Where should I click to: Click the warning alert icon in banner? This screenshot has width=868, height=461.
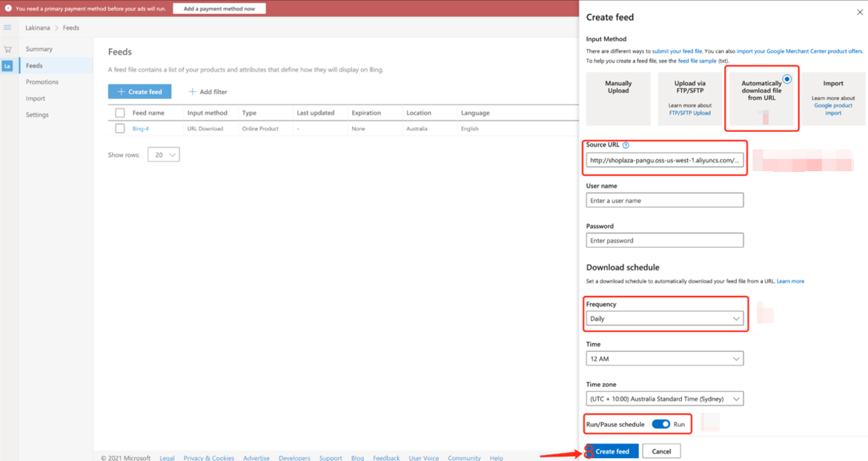pyautogui.click(x=7, y=8)
